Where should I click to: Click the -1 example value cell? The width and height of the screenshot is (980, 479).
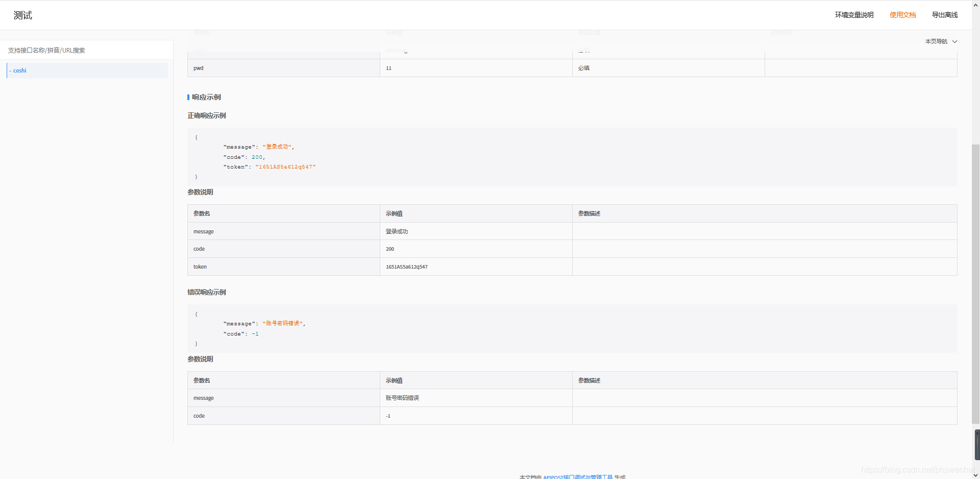click(x=476, y=416)
